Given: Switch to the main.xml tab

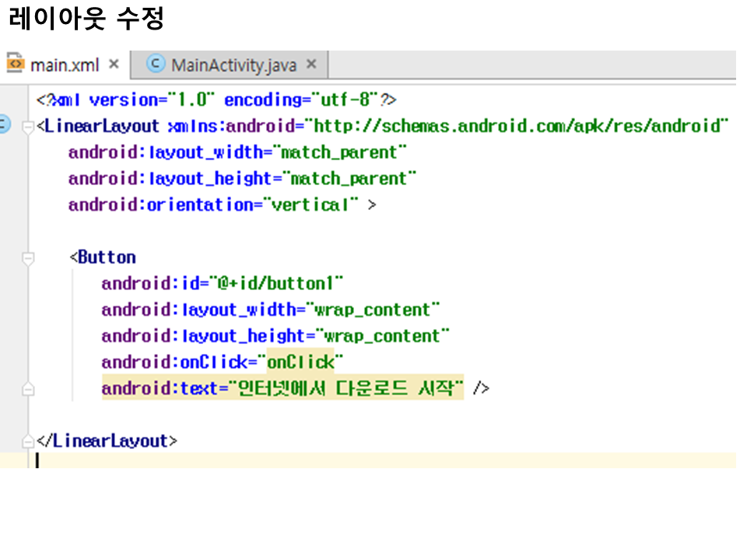Looking at the screenshot, I should pyautogui.click(x=65, y=65).
